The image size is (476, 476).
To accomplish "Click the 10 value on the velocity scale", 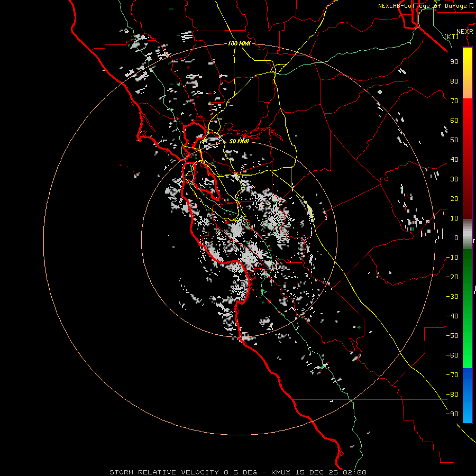I will tap(454, 218).
